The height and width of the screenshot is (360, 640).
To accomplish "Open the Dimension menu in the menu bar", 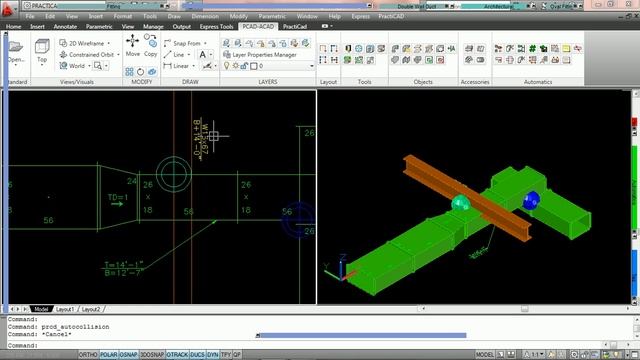I will point(205,16).
